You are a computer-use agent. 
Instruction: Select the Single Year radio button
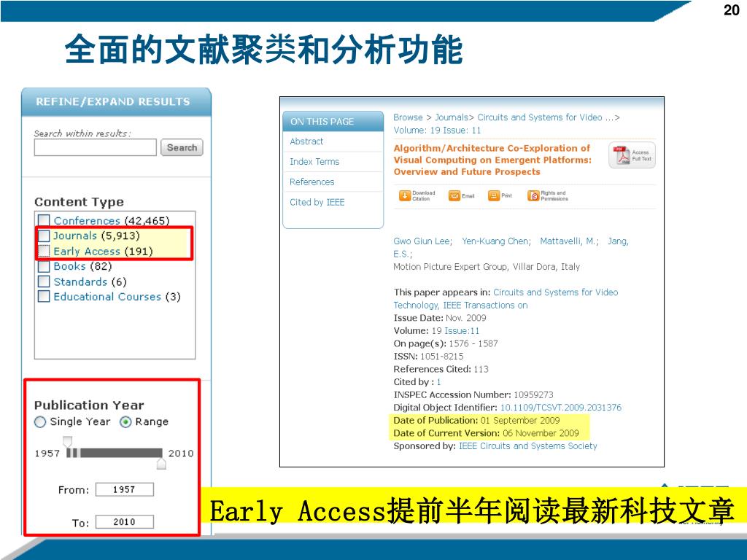coord(40,422)
